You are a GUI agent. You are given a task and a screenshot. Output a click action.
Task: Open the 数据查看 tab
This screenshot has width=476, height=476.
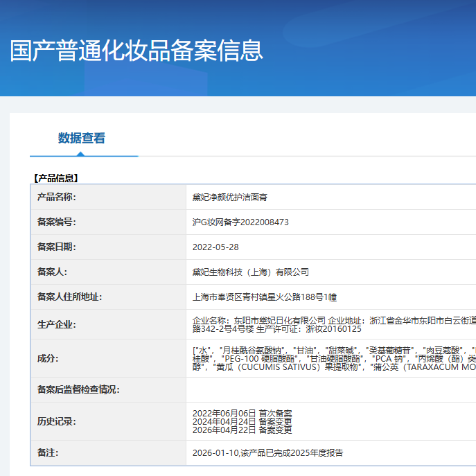82,138
